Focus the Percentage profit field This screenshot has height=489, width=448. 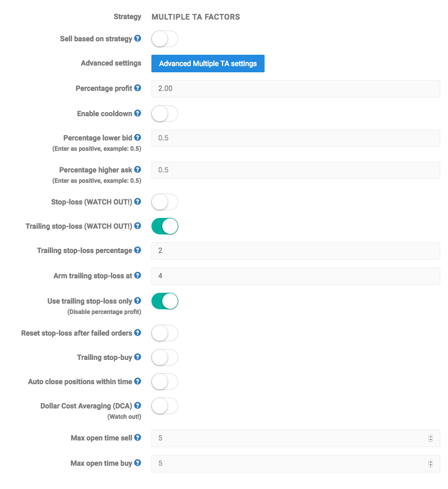(x=296, y=89)
